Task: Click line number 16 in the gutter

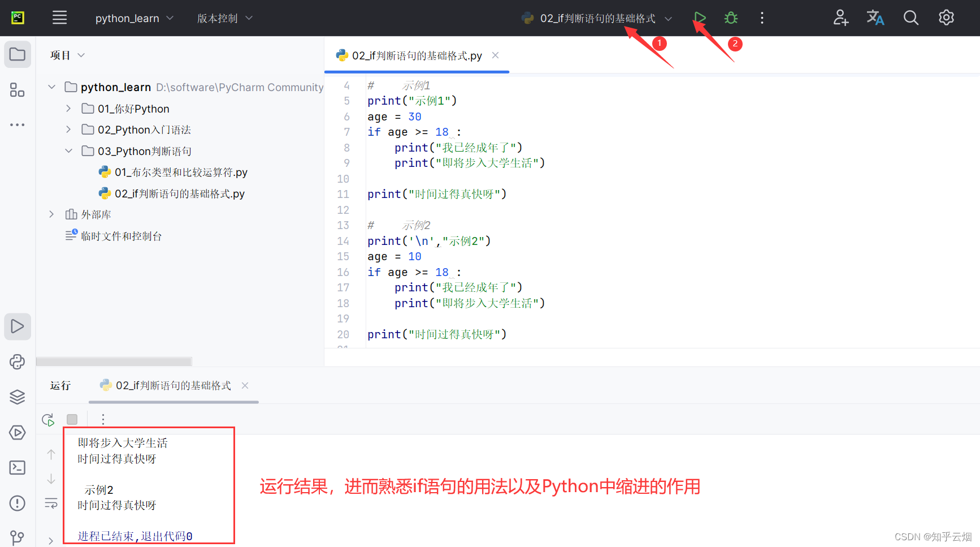Action: click(x=343, y=272)
